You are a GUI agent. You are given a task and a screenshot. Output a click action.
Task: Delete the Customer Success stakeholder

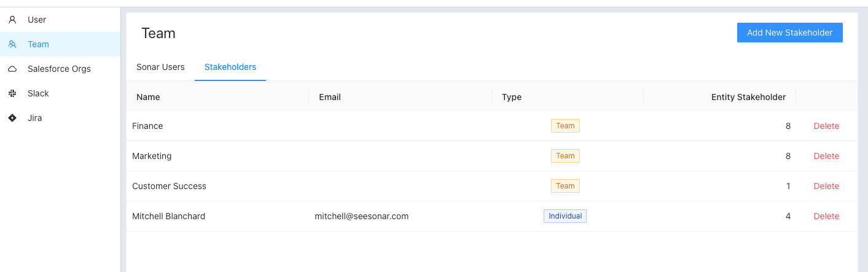point(826,186)
